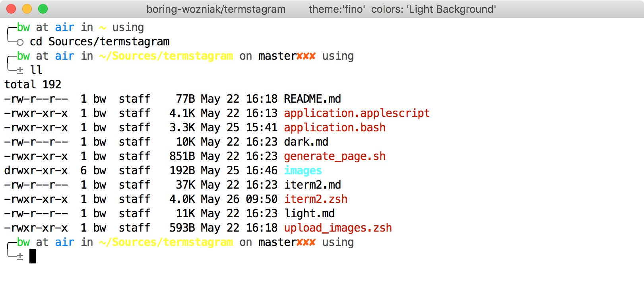Click the 'total 192' output line

[33, 84]
